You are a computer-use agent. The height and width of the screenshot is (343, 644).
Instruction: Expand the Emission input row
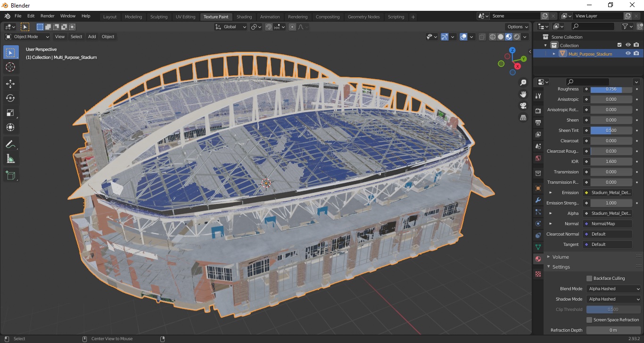[x=551, y=193]
